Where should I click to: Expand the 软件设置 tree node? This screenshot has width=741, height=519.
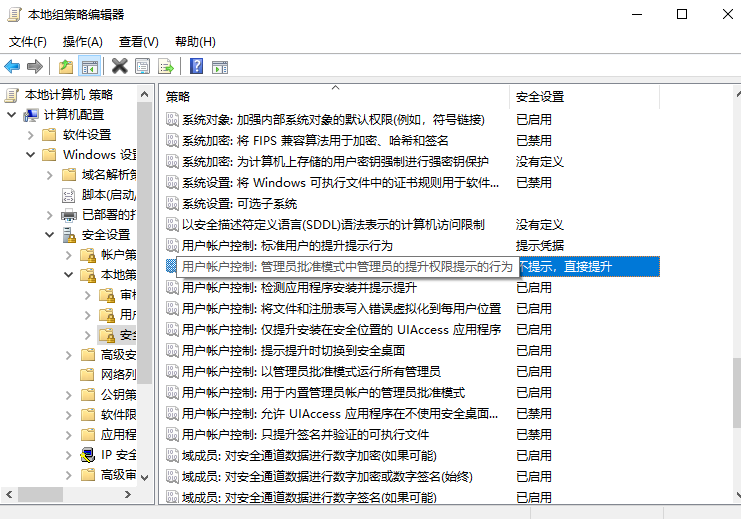(30, 135)
